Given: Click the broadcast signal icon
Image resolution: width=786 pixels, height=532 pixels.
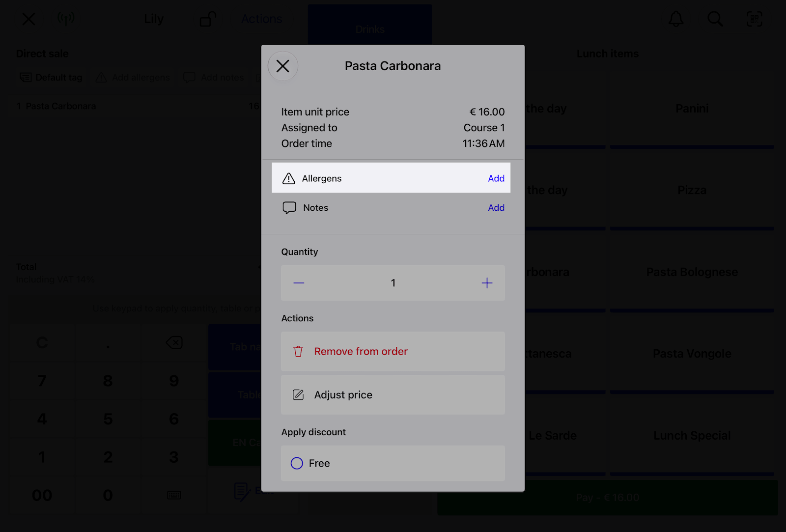Looking at the screenshot, I should click(66, 19).
